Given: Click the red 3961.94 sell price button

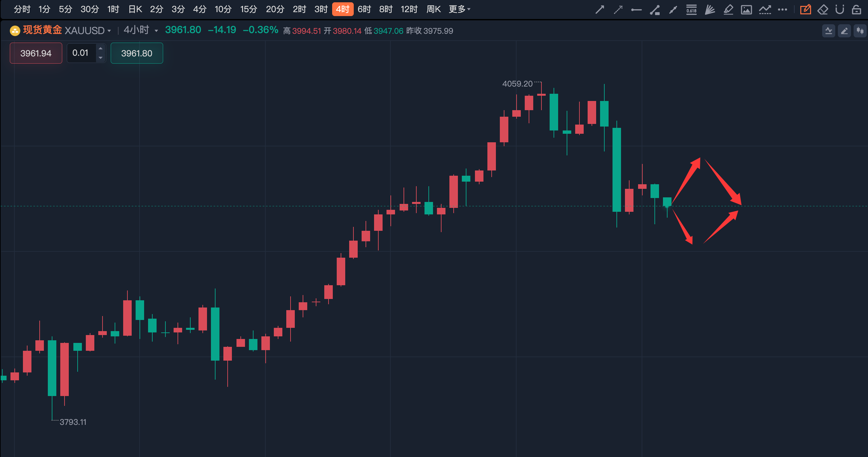Looking at the screenshot, I should tap(36, 53).
